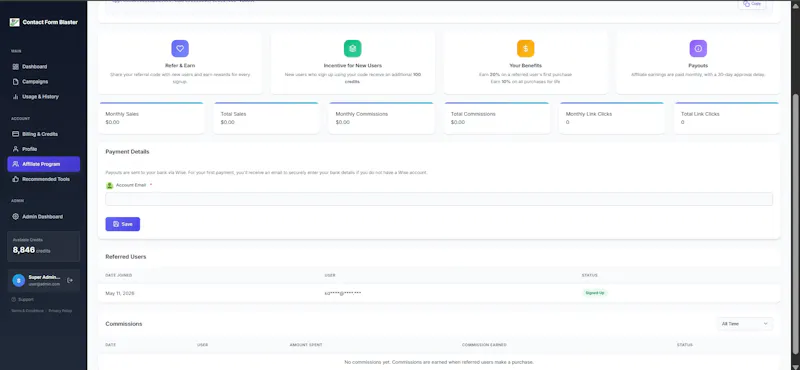800x370 pixels.
Task: Open the Campaigns menu item
Action: (43, 82)
